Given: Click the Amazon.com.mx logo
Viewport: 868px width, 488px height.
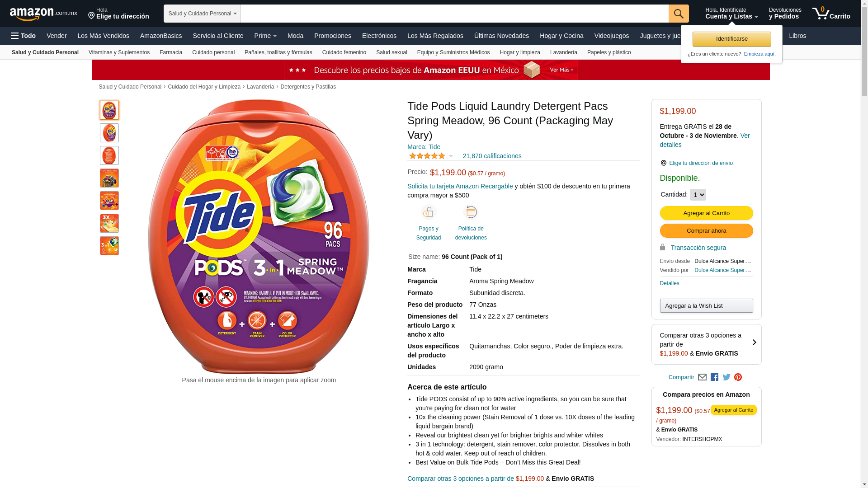Looking at the screenshot, I should click(43, 14).
